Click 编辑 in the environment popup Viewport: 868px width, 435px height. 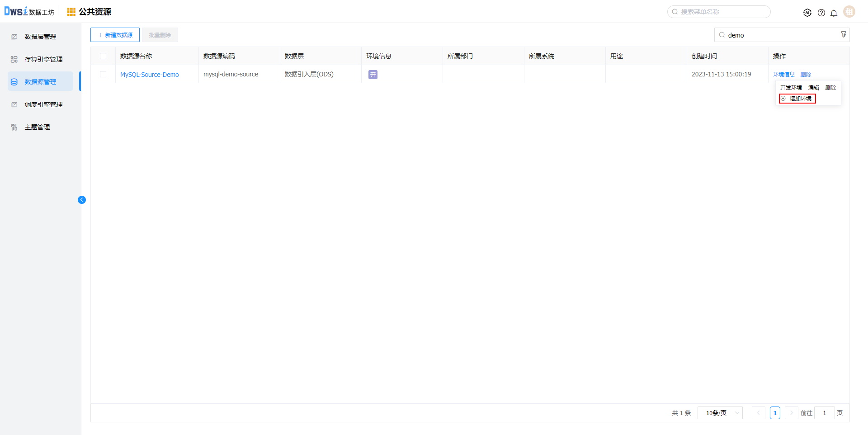tap(813, 88)
